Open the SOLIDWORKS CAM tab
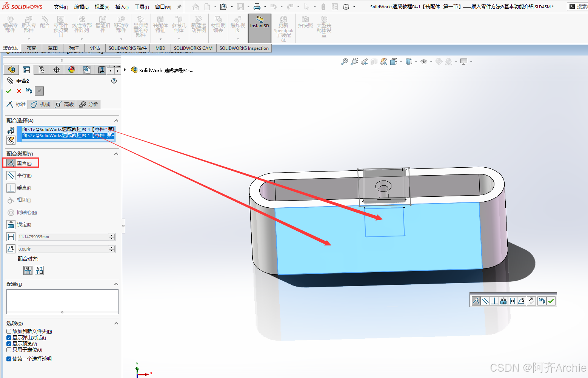 (x=193, y=48)
